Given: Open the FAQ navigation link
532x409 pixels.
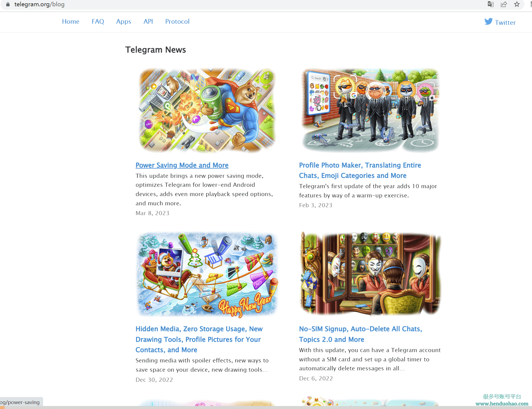Looking at the screenshot, I should [98, 22].
